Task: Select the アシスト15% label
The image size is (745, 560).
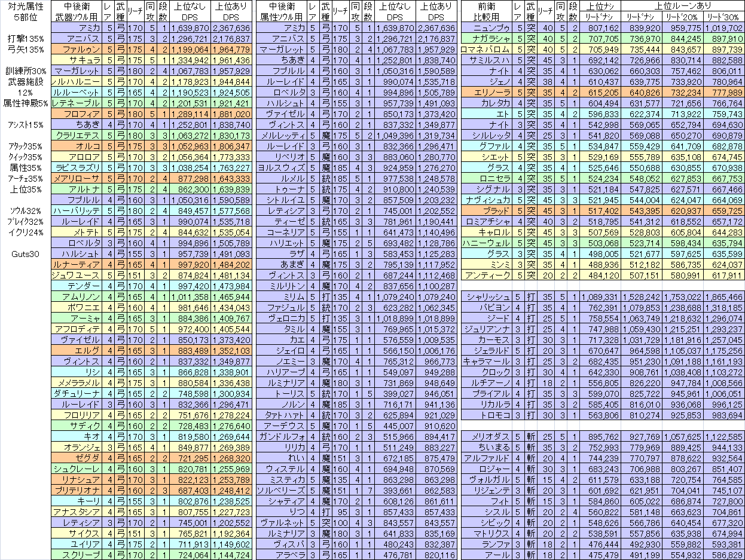Action: (25, 125)
